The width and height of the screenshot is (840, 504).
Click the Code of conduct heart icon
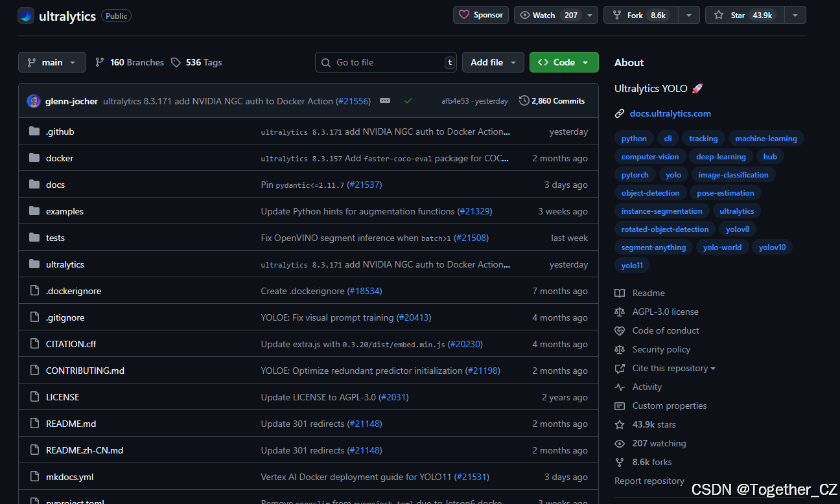pos(620,331)
